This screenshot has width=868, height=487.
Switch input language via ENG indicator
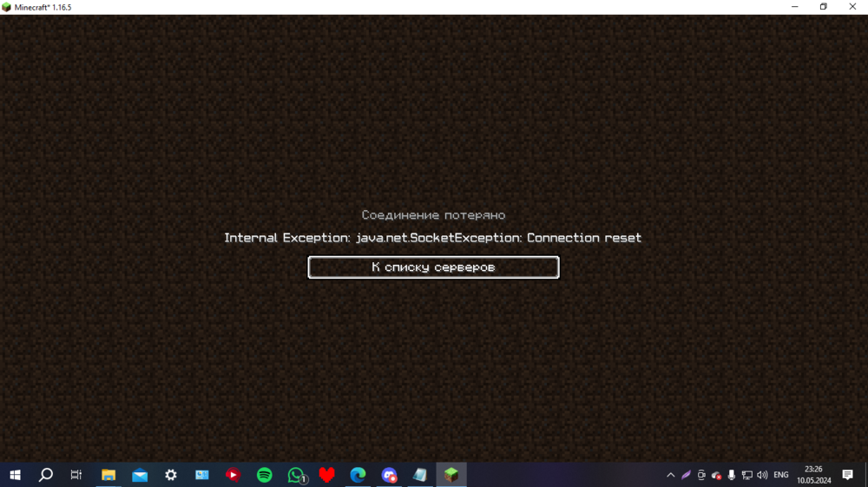pos(781,475)
